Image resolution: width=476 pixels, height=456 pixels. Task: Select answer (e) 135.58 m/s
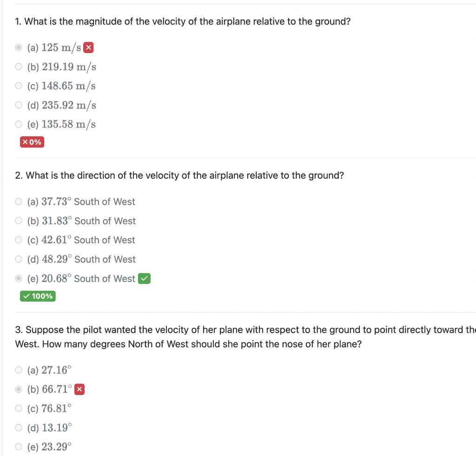tap(19, 124)
